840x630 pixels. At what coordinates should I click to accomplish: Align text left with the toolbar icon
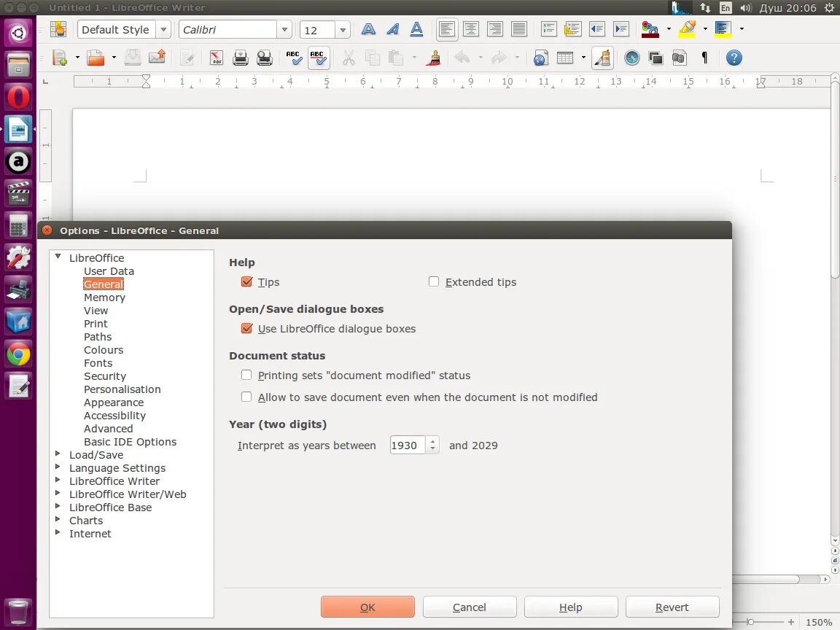pyautogui.click(x=447, y=29)
